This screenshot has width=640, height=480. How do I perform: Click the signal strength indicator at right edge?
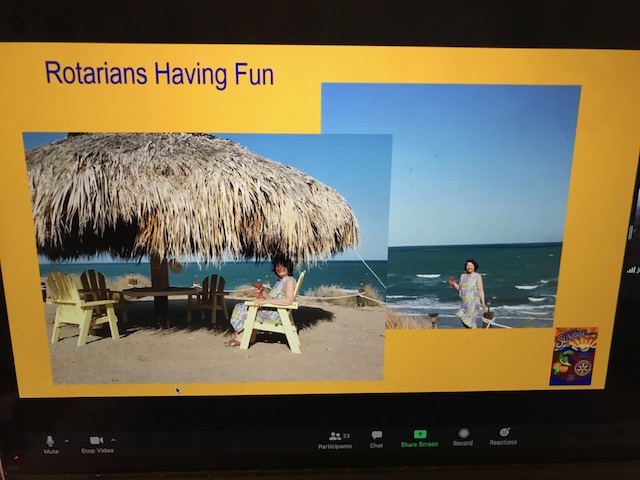click(x=631, y=270)
